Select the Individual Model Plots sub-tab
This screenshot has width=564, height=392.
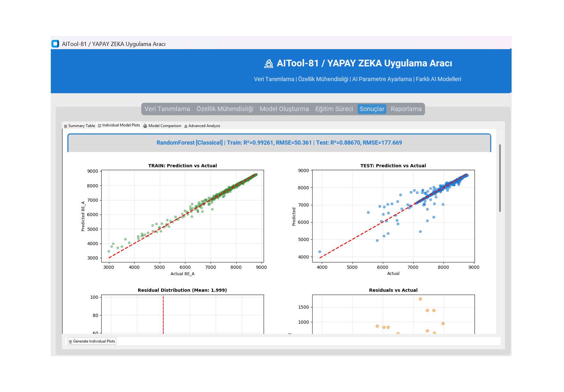pos(119,125)
